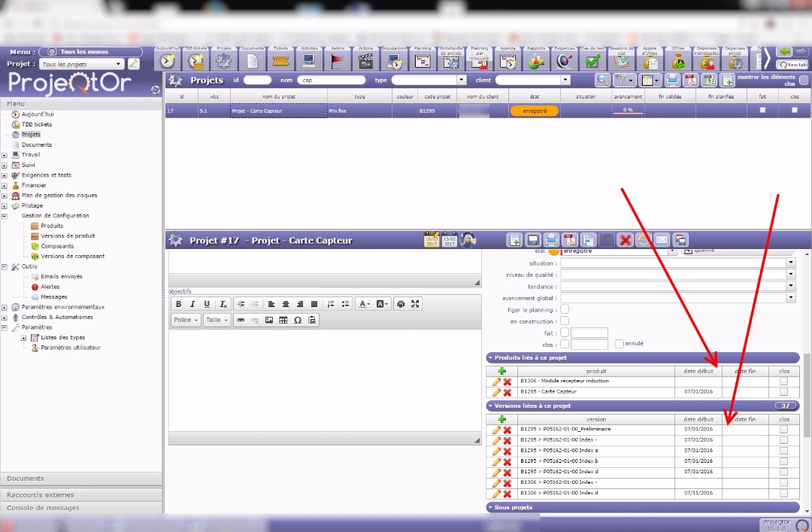This screenshot has width=812, height=532.
Task: Open the type filter dropdown
Action: coord(461,80)
